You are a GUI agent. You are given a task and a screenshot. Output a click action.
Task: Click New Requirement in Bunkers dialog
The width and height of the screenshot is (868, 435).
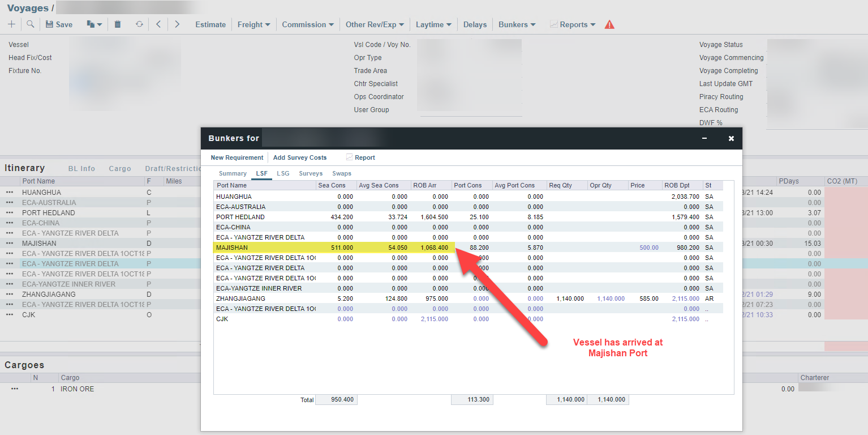coord(237,157)
